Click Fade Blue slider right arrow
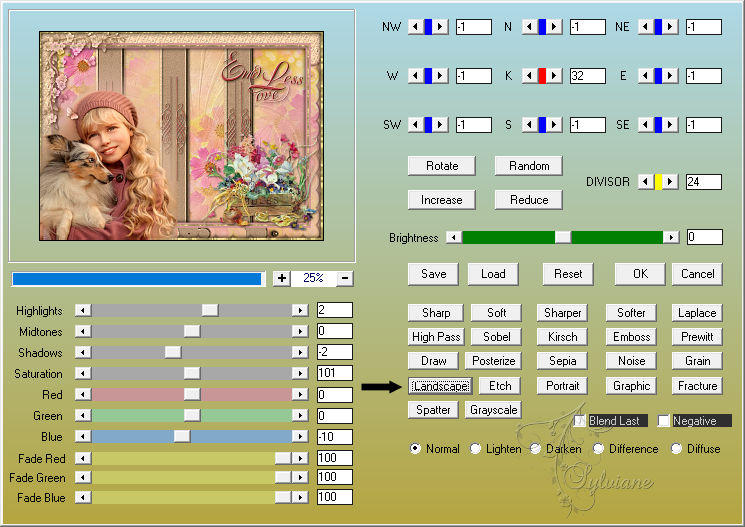Image resolution: width=745 pixels, height=527 pixels. [300, 497]
